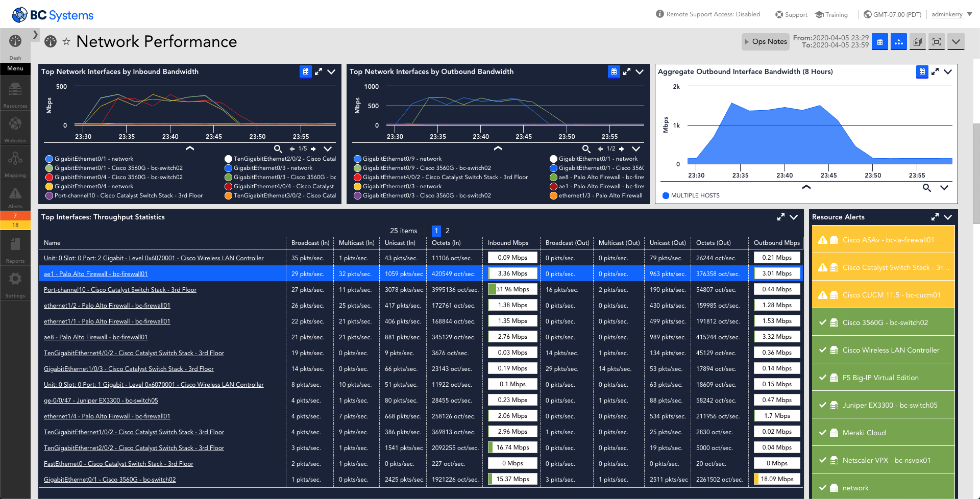Open Websites from the left sidebar

tap(15, 127)
